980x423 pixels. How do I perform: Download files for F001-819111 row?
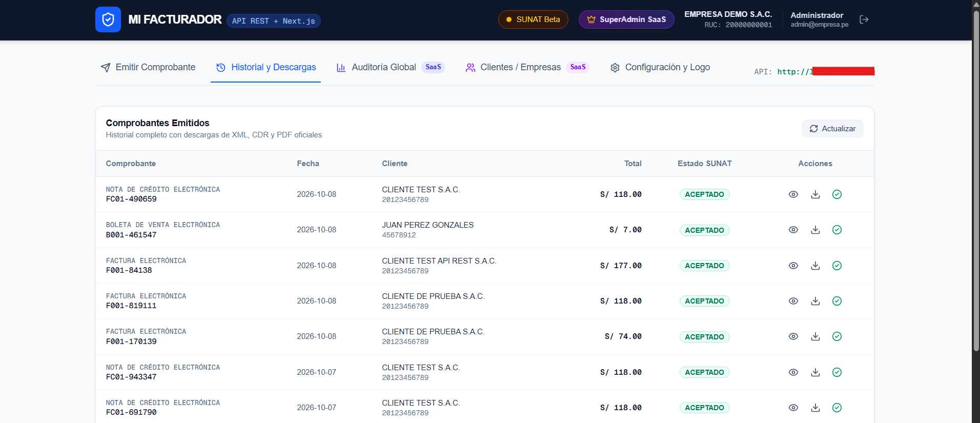pos(815,301)
